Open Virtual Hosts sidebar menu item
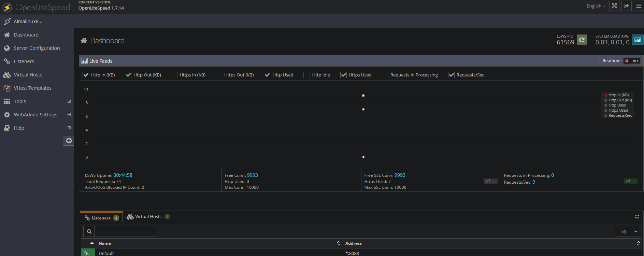 (x=28, y=75)
